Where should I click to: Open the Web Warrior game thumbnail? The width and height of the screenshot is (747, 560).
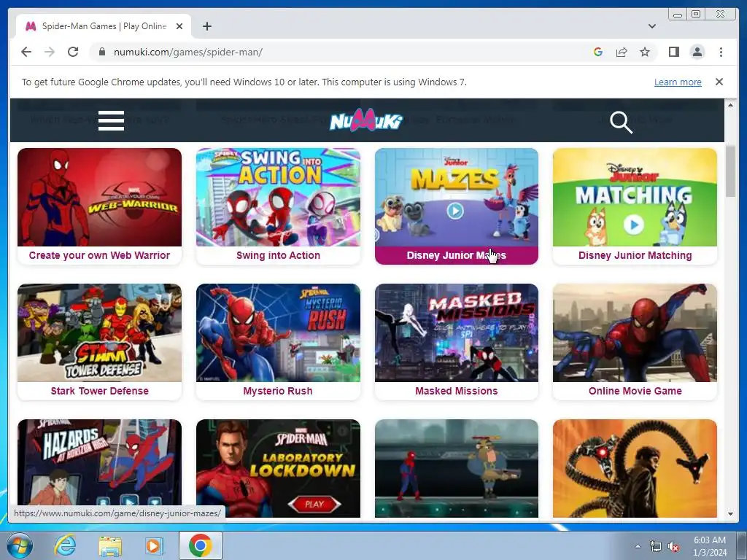99,197
